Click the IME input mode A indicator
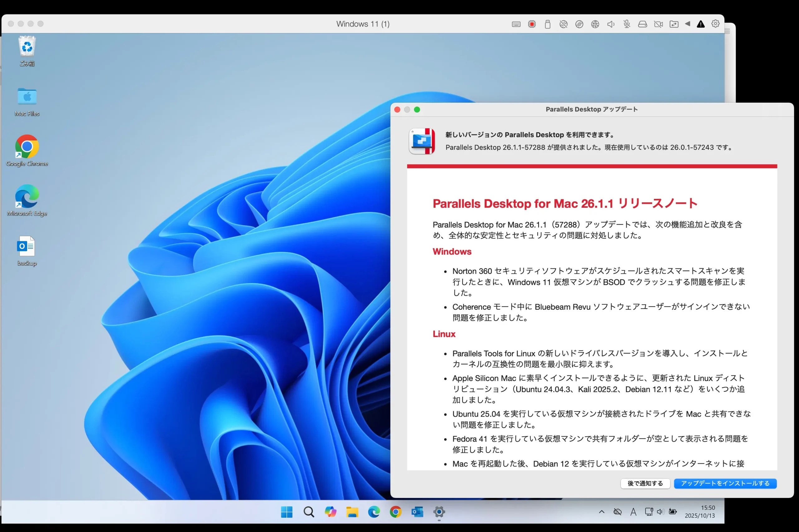 (x=633, y=512)
